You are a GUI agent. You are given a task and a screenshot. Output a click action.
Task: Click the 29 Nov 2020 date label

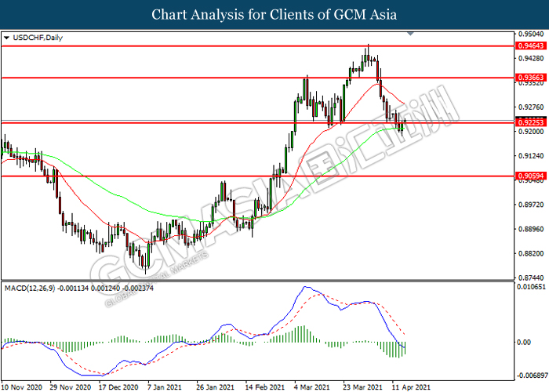(71, 387)
